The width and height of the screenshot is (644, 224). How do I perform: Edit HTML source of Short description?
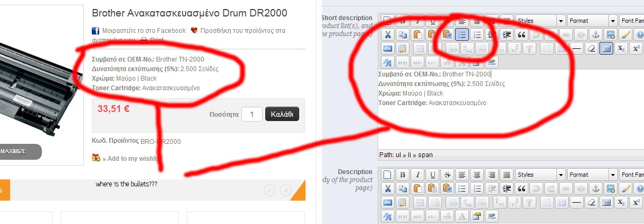(x=388, y=48)
